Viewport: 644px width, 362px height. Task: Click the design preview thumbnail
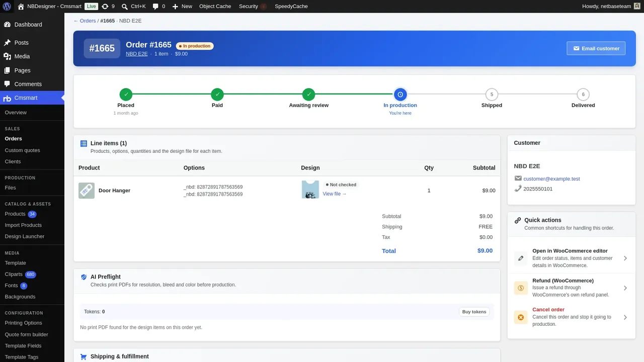coord(310,190)
